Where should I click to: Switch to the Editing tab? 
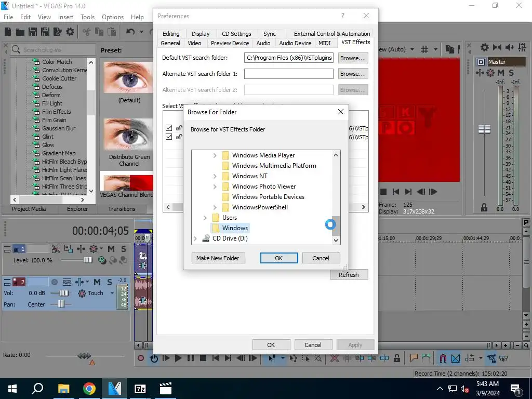click(x=171, y=34)
